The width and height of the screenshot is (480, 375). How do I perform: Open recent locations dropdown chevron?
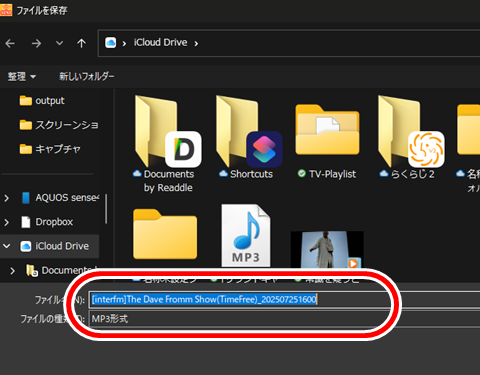pos(59,43)
